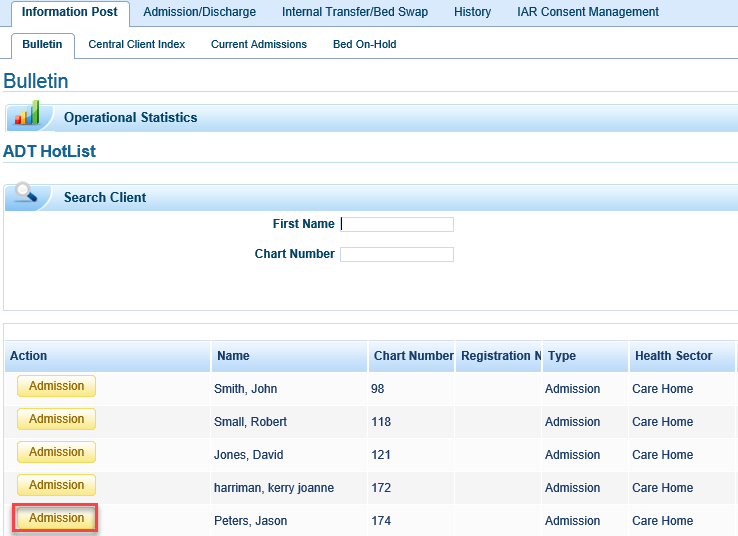Viewport: 738px width, 536px height.
Task: Click the Chart Number input field
Action: pos(397,255)
